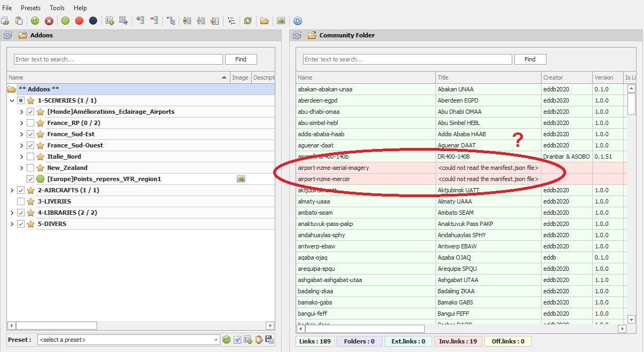Open the Presets menu
The width and height of the screenshot is (644, 352).
point(30,8)
